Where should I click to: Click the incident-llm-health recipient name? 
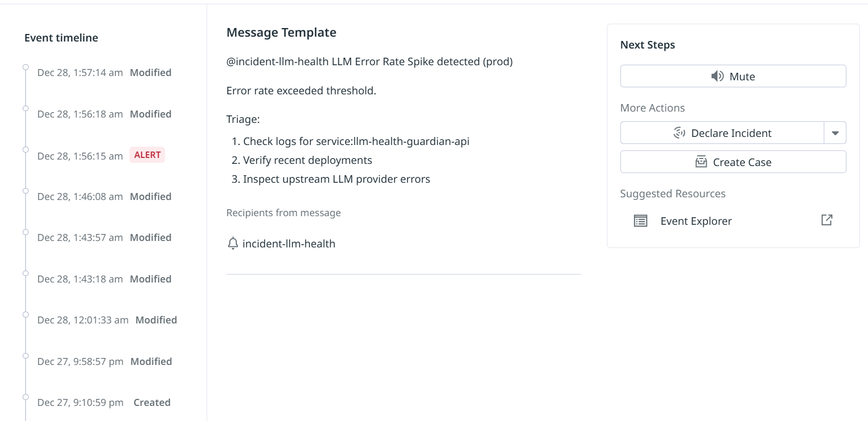(x=289, y=244)
